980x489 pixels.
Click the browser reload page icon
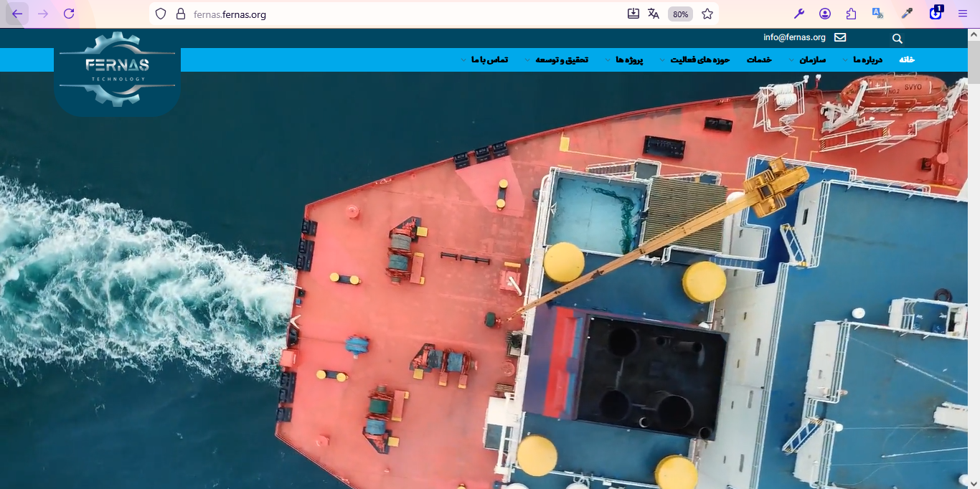[x=69, y=14]
